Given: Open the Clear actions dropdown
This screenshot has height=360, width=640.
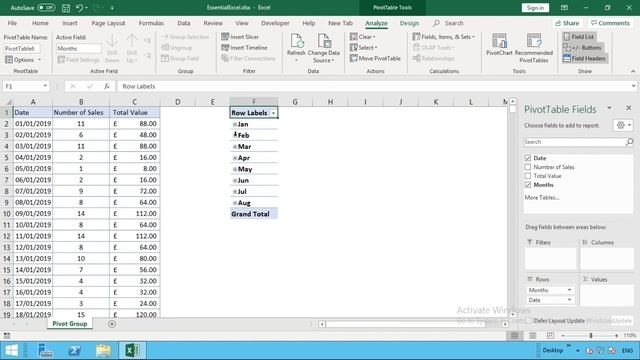Looking at the screenshot, I should pos(363,37).
